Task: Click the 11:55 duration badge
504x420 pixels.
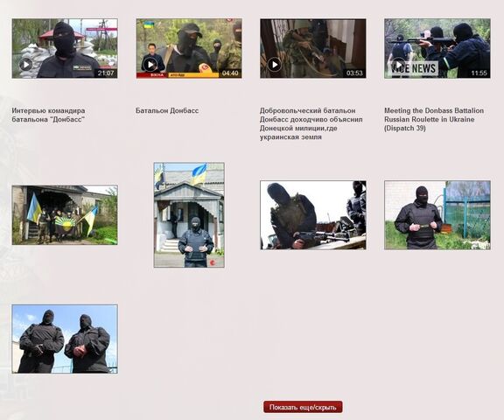Action: [479, 73]
